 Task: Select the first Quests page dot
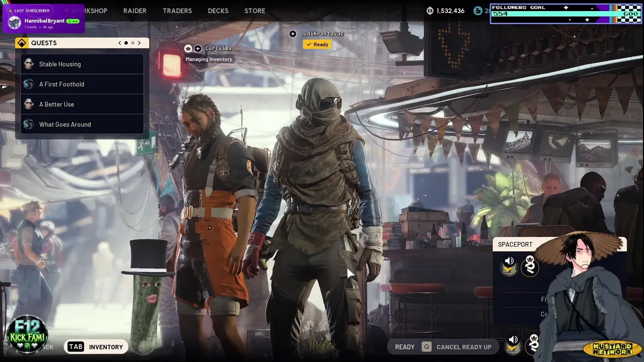(126, 43)
